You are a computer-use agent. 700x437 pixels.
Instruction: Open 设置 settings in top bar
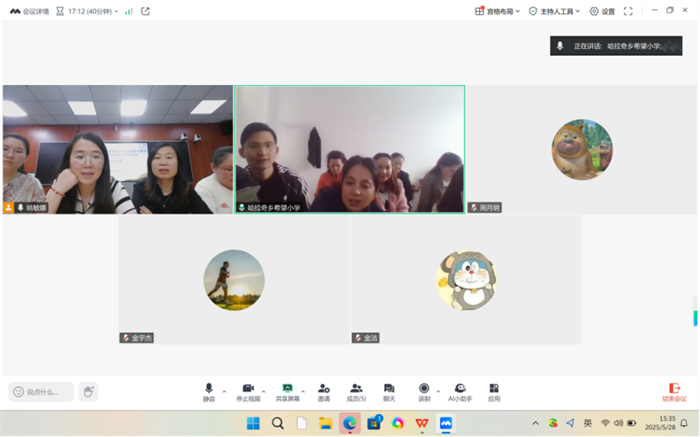click(x=602, y=11)
